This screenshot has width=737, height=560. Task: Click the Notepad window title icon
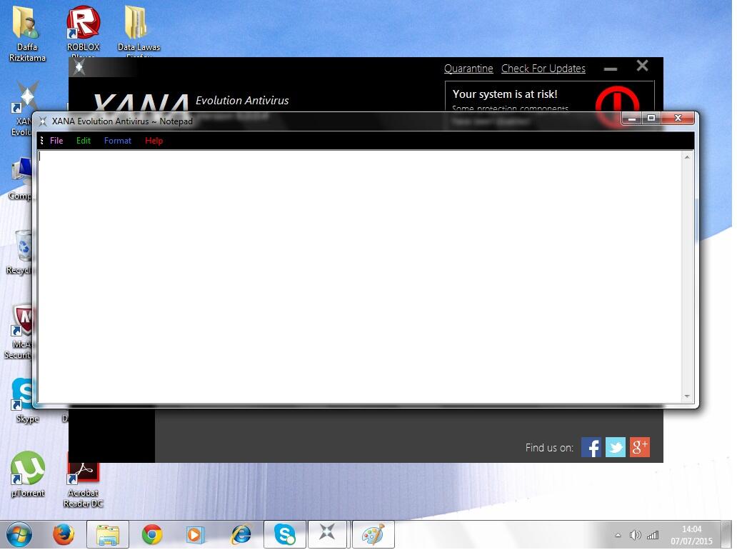click(43, 121)
